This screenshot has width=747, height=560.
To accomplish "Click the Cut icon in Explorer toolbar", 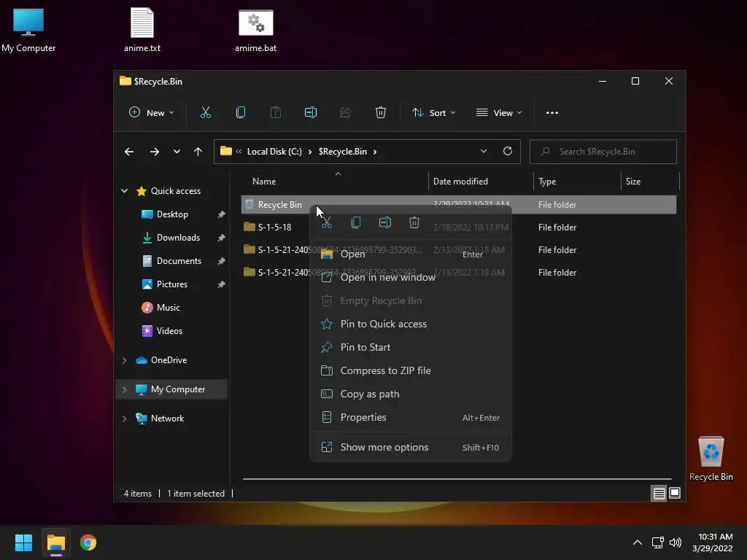I will pyautogui.click(x=205, y=113).
